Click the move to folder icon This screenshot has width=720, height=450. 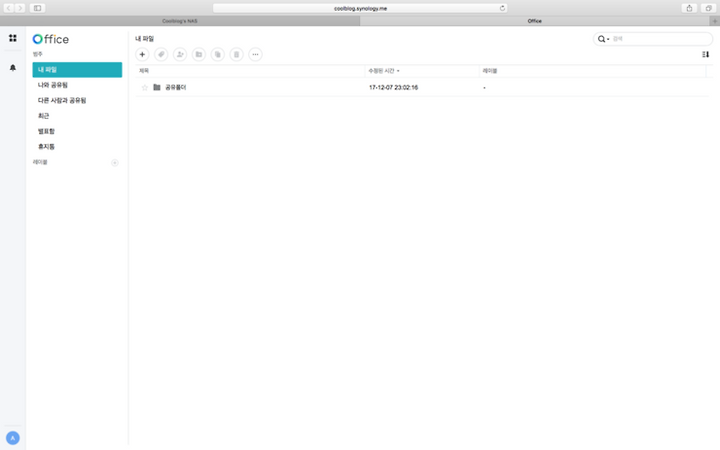[199, 54]
